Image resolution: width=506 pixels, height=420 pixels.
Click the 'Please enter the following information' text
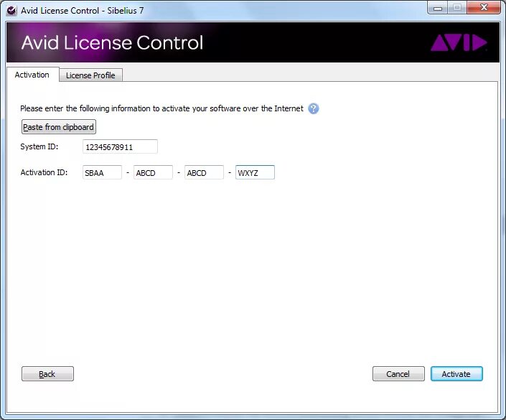point(161,108)
